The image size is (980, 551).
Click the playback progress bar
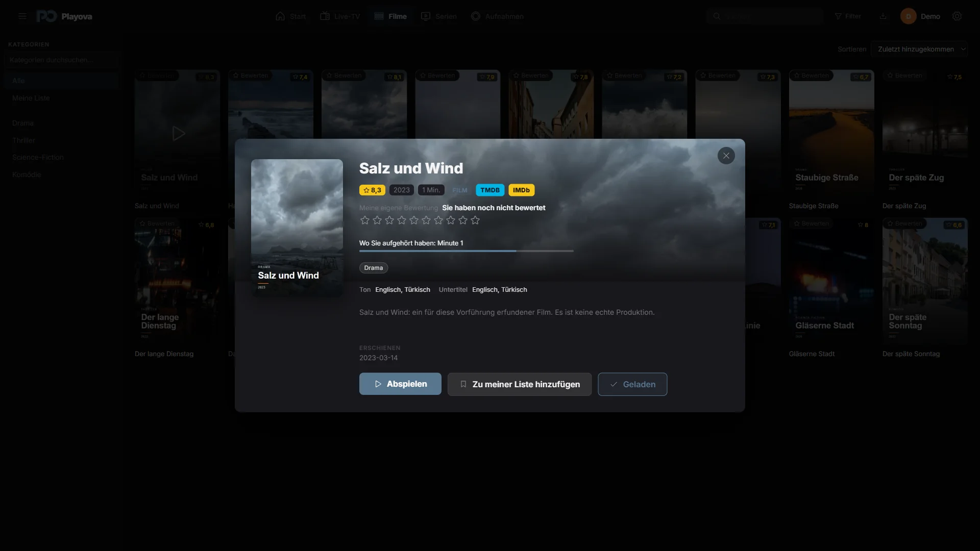[x=467, y=251]
